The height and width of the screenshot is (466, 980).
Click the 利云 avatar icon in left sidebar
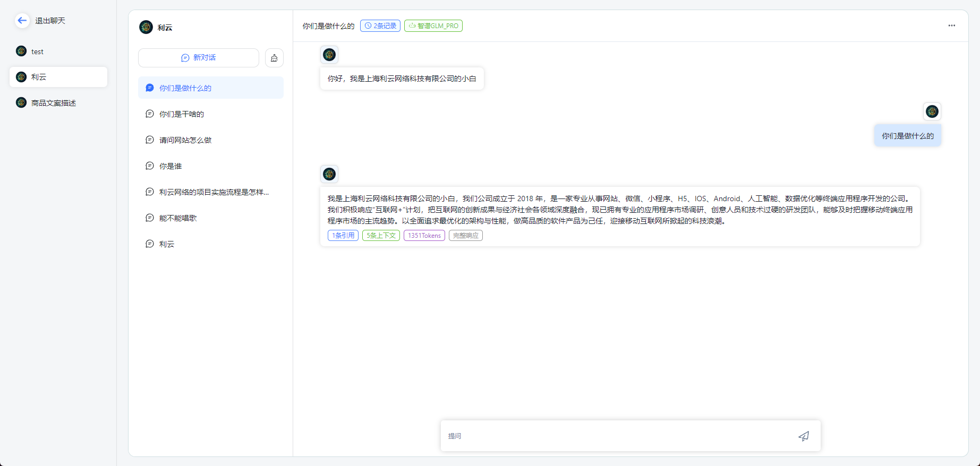pyautogui.click(x=21, y=77)
